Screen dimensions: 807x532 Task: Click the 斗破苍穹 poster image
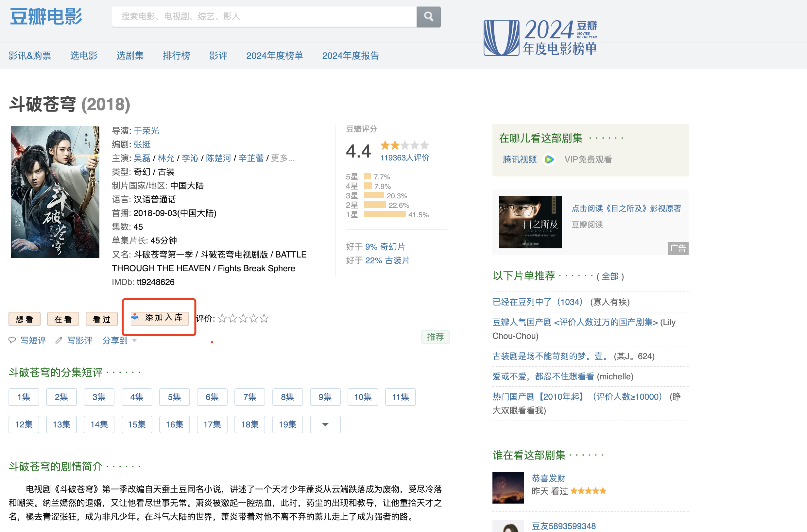pyautogui.click(x=55, y=192)
